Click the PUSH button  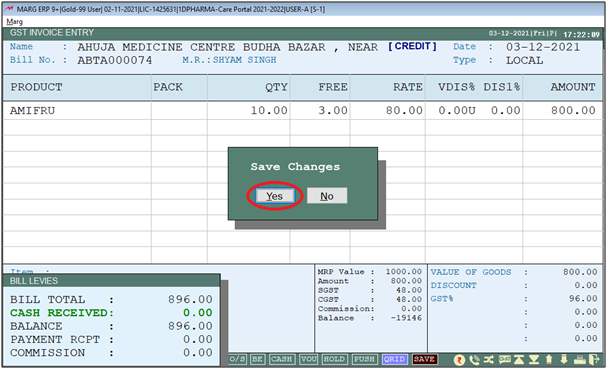click(364, 359)
